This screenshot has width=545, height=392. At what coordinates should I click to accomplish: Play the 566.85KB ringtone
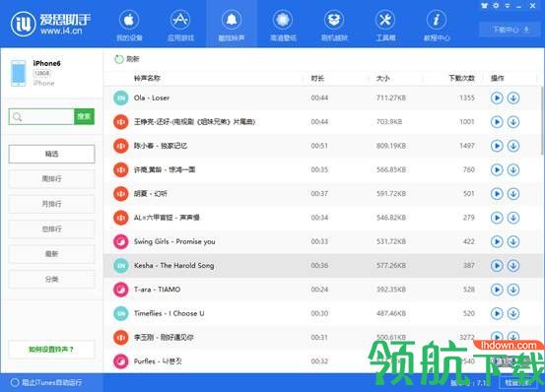(x=497, y=169)
